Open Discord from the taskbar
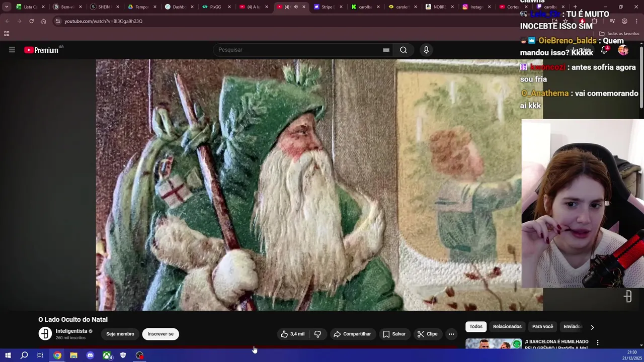 point(90,355)
